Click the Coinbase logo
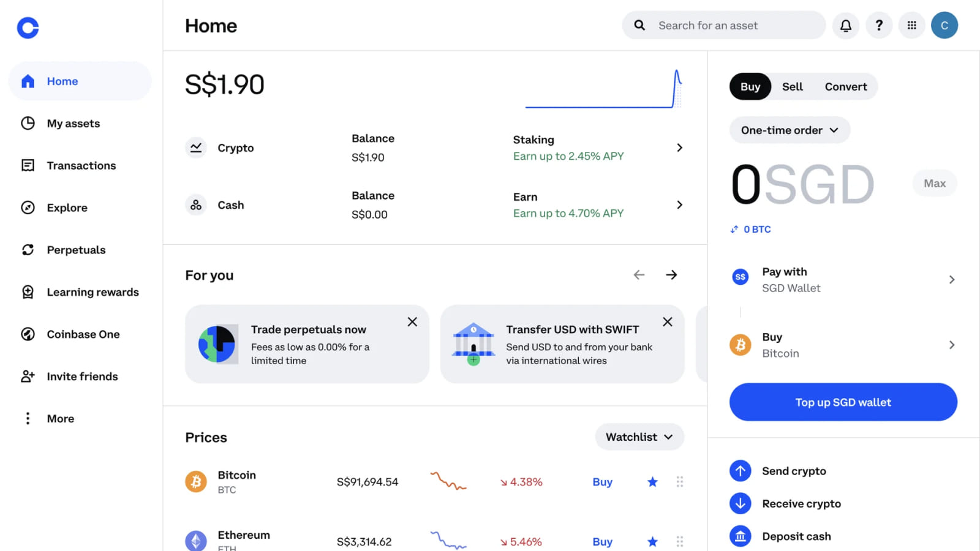Image resolution: width=980 pixels, height=551 pixels. pyautogui.click(x=28, y=28)
